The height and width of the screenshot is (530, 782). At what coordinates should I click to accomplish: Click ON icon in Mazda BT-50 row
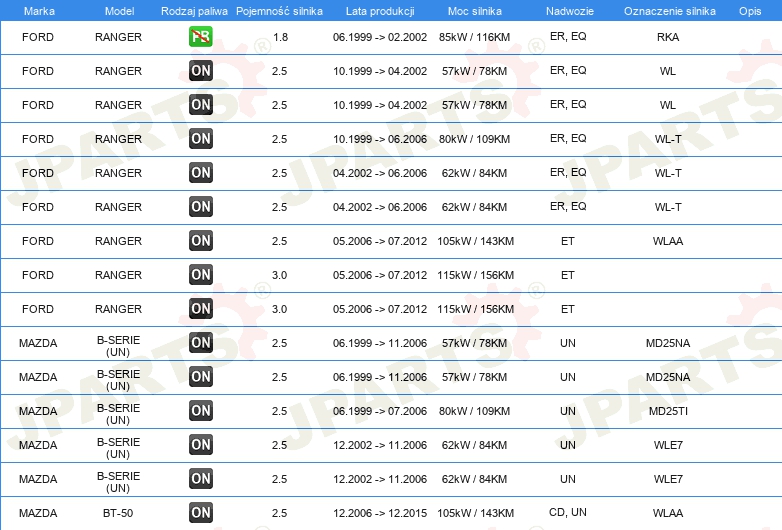click(200, 513)
